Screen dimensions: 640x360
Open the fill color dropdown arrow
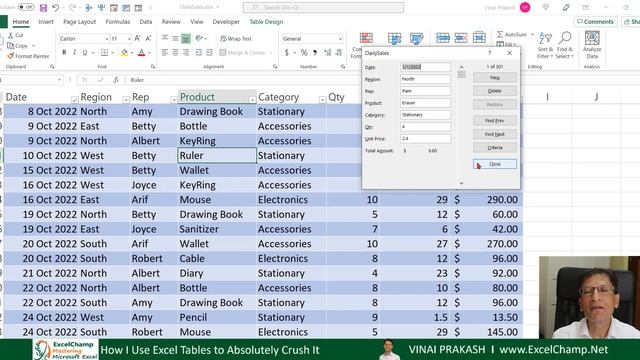tap(132, 53)
